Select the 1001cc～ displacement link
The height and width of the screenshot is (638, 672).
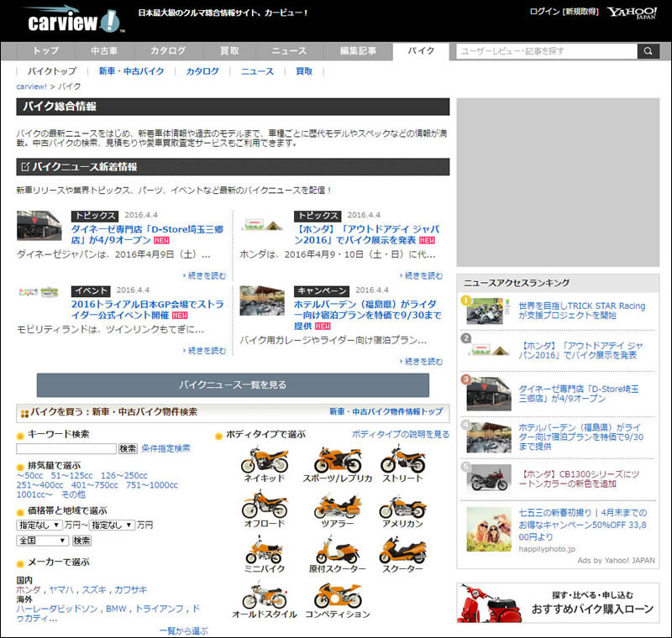[x=34, y=494]
